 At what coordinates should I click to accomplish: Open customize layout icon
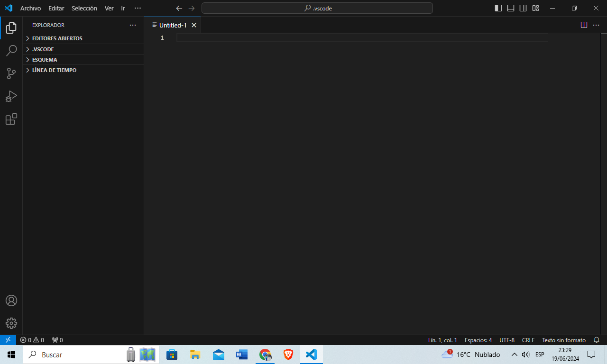[535, 8]
